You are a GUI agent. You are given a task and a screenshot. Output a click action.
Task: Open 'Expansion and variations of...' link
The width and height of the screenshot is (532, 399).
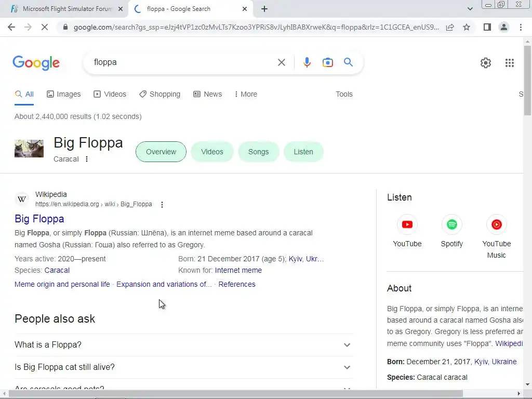tap(164, 284)
